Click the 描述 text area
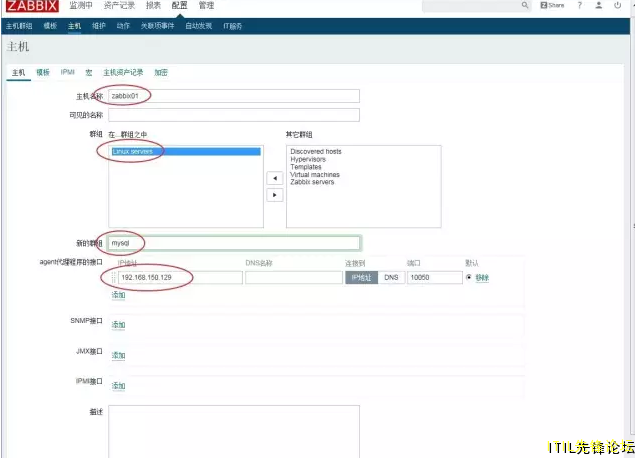This screenshot has width=635, height=458. (x=234, y=431)
